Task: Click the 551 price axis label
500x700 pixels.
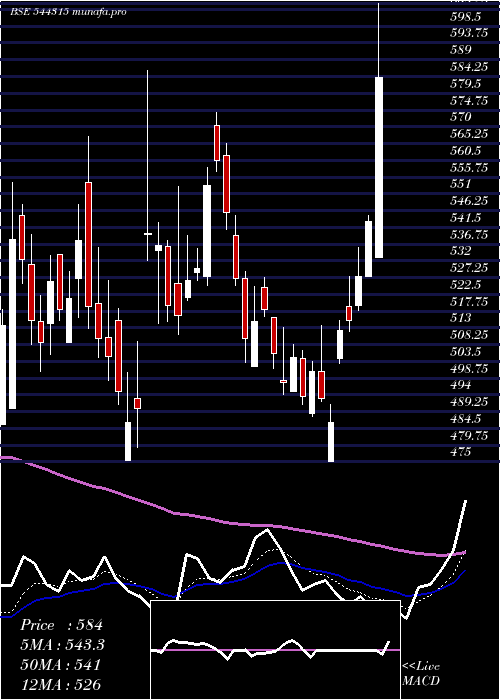Action: pyautogui.click(x=461, y=184)
